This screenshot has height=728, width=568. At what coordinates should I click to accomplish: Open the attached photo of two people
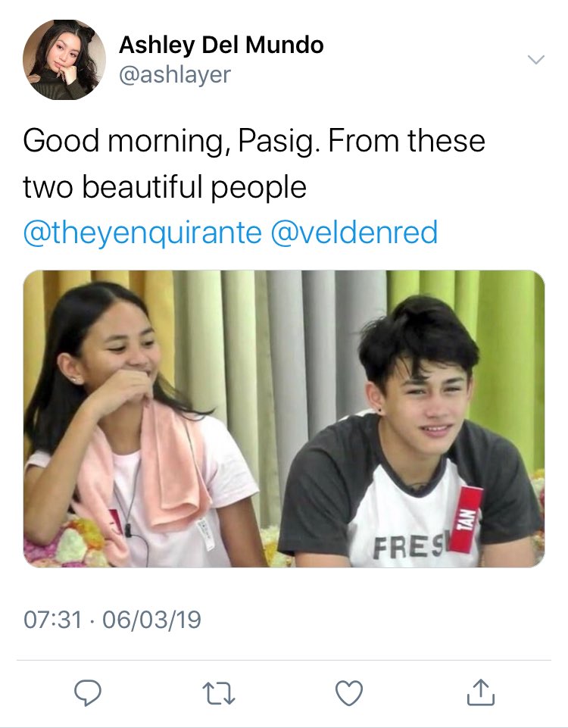pos(284,419)
